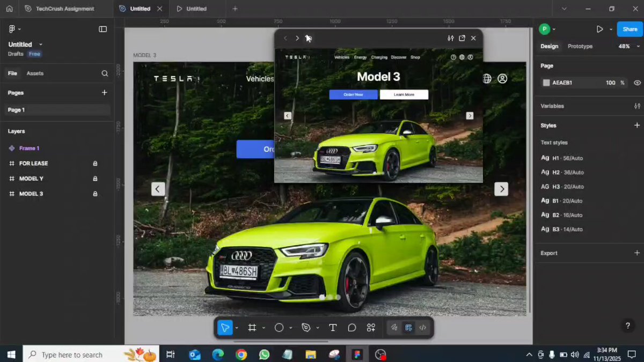Open the user avatar P menu

547,29
